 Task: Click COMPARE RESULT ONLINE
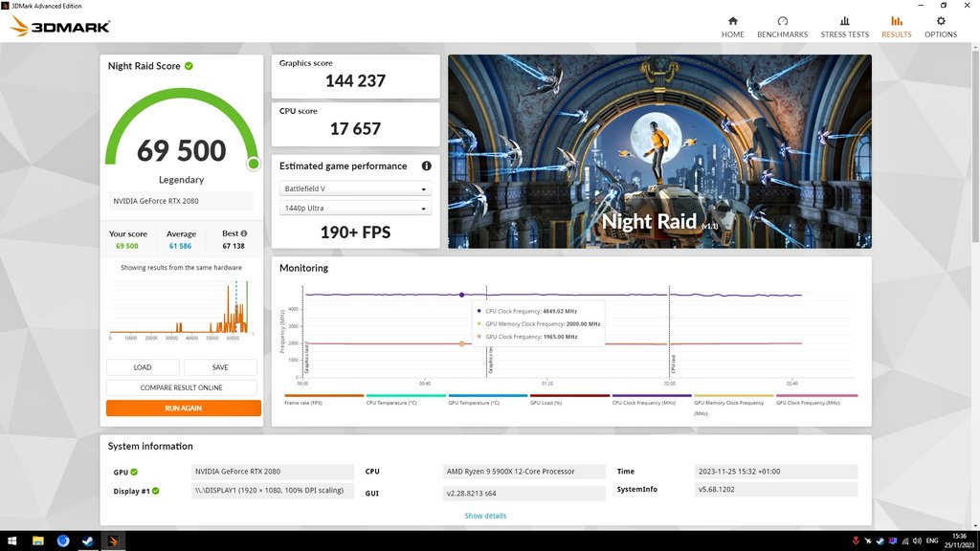tap(181, 387)
